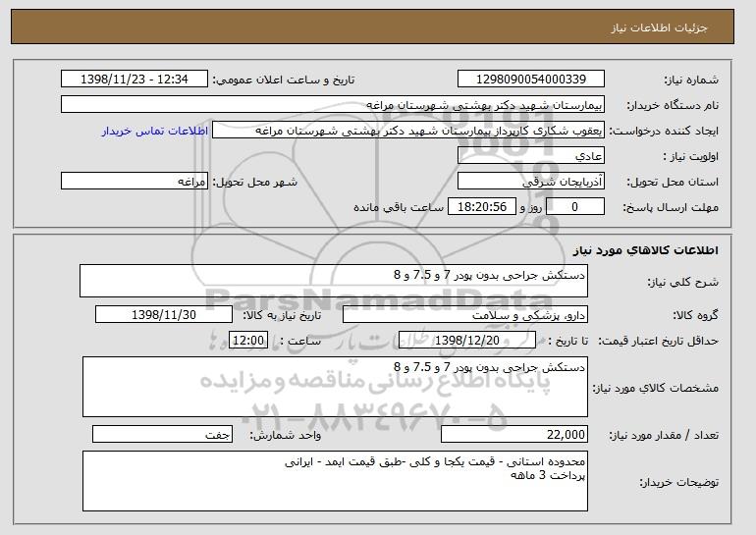756x535 pixels.
Task: Click the public announcement date field 1398/11/23 - 12:34
Action: pyautogui.click(x=135, y=80)
